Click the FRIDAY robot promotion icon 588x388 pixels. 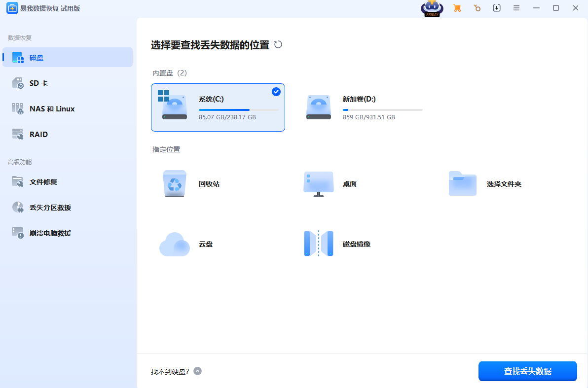(432, 8)
